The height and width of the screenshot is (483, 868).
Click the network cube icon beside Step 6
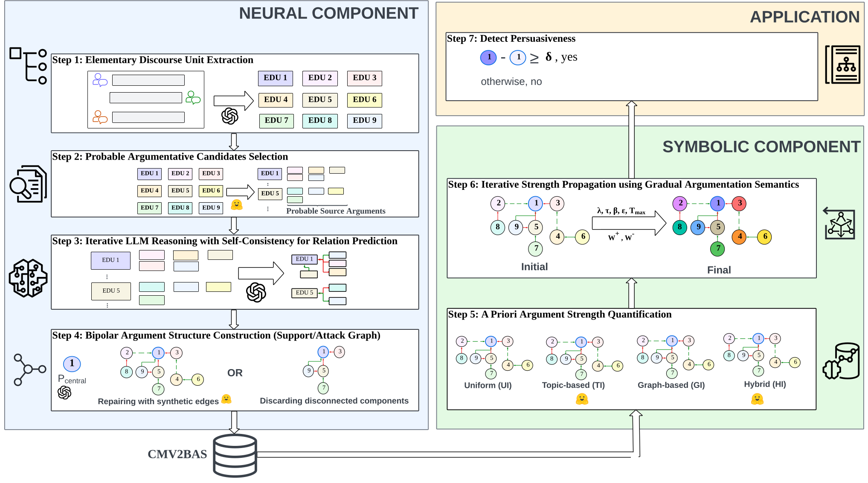(839, 223)
